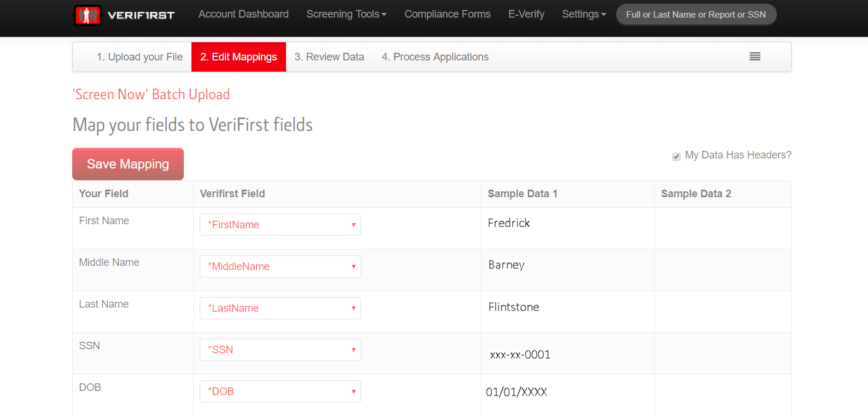Toggle the 'My Data Has Headers?' checkbox
868x415 pixels.
(x=676, y=157)
